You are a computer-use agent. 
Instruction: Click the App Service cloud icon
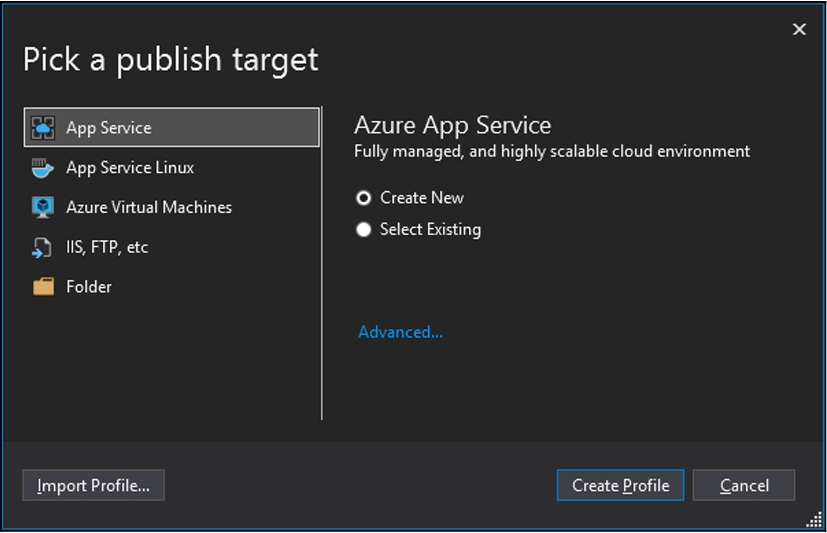click(43, 128)
